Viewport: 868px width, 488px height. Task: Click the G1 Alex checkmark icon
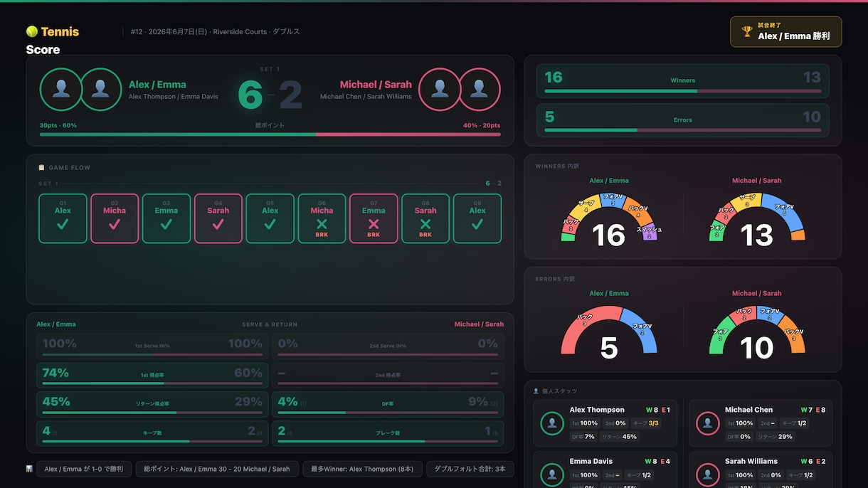63,224
